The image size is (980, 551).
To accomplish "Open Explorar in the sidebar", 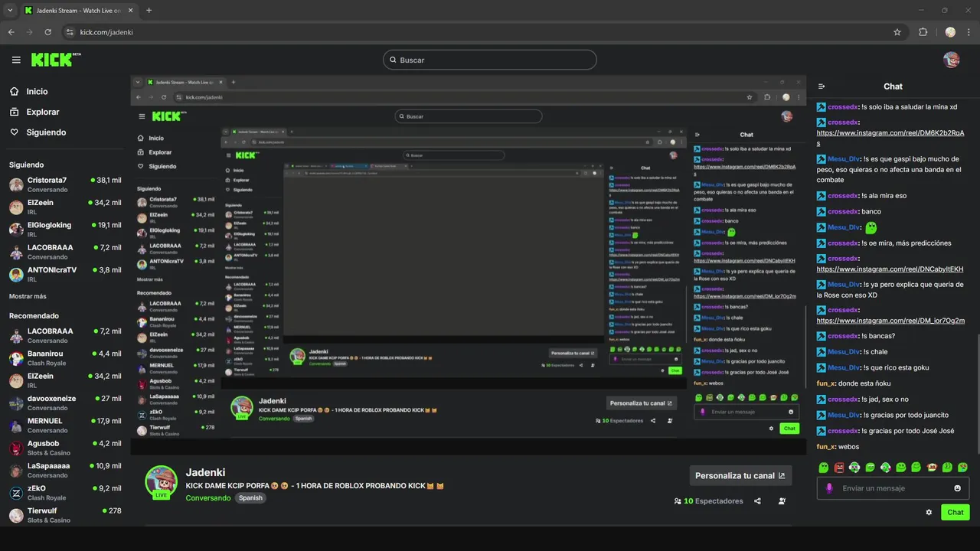I will coord(42,112).
